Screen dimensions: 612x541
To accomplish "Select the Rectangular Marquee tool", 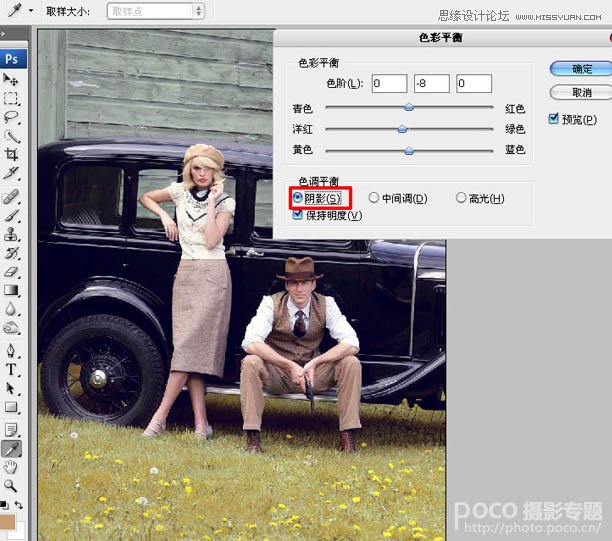I will point(11,98).
